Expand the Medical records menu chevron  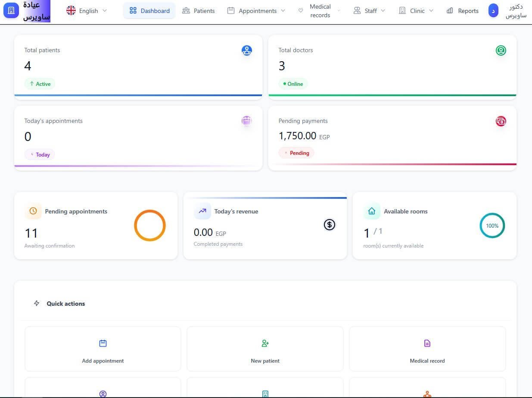point(338,11)
